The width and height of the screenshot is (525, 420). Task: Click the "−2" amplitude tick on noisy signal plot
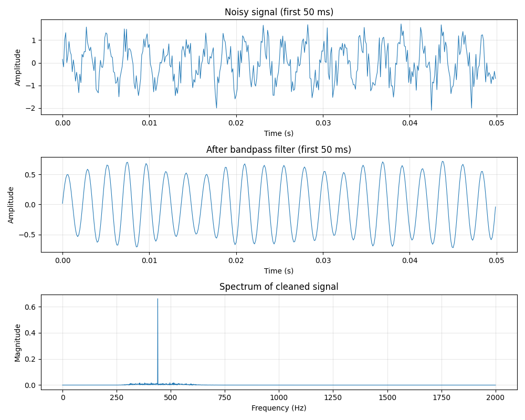pos(30,108)
